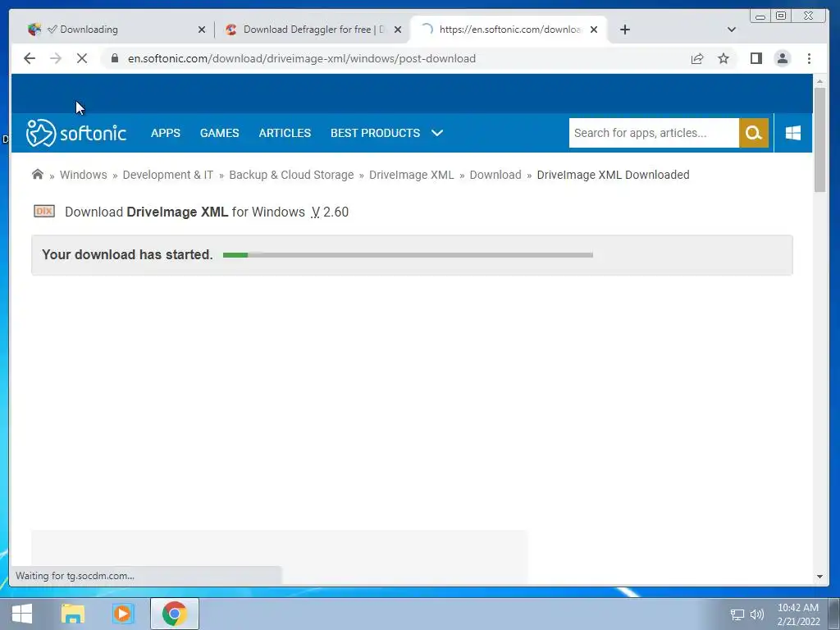Screen dimensions: 840x630
Task: Go back using the browser back arrow
Action: click(30, 58)
